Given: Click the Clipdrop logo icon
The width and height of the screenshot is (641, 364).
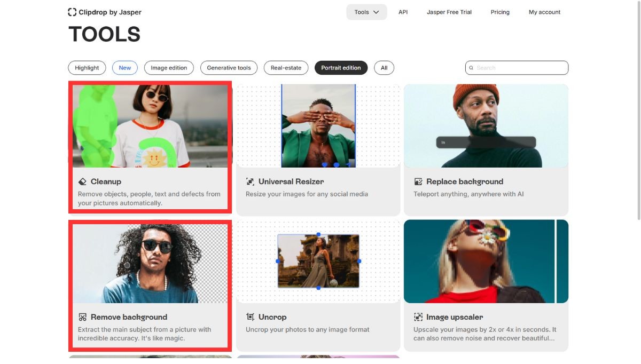Looking at the screenshot, I should [x=72, y=12].
